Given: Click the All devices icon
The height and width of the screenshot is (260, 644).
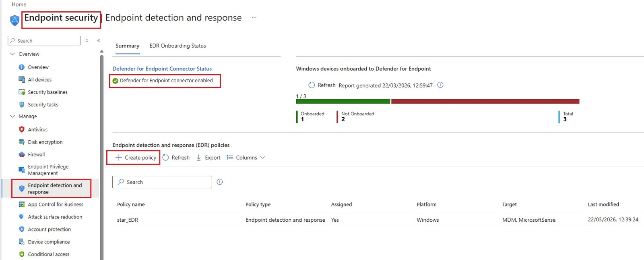Looking at the screenshot, I should click(x=22, y=80).
